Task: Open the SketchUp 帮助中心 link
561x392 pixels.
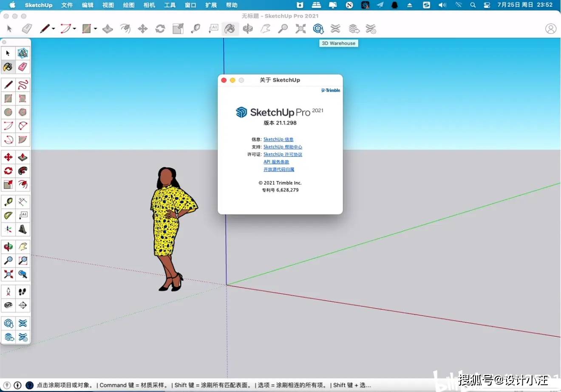Action: [x=283, y=147]
